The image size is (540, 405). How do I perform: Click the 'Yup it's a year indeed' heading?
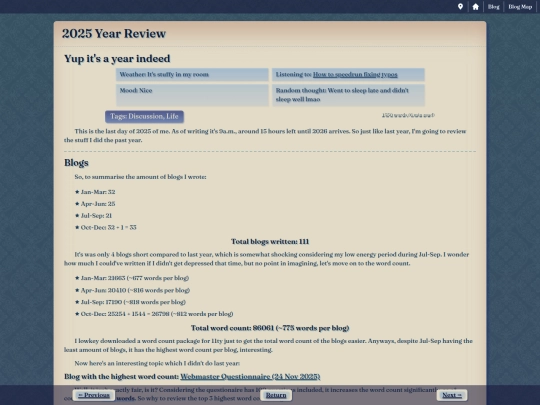click(x=117, y=59)
